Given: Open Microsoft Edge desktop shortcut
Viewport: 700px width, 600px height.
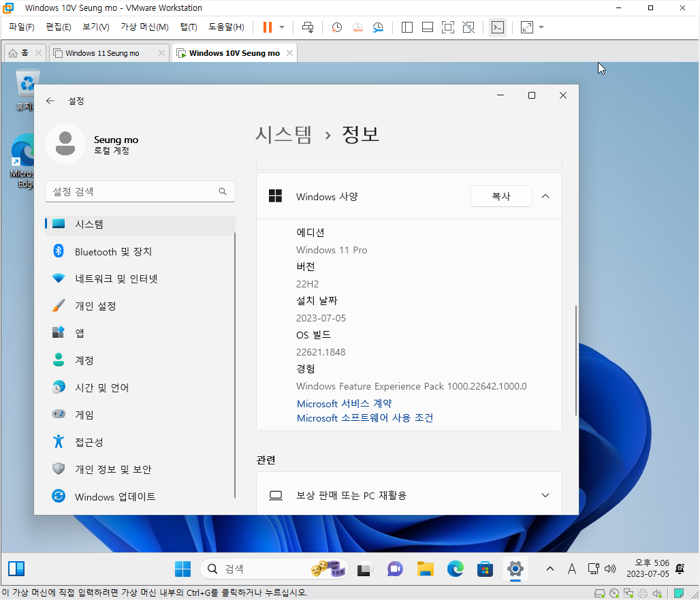Looking at the screenshot, I should (x=23, y=161).
